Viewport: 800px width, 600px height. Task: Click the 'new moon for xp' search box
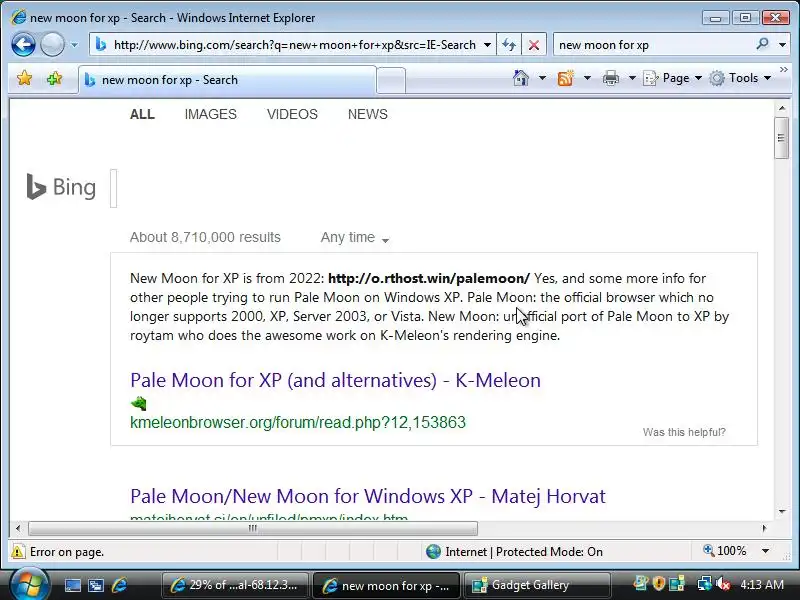tap(653, 45)
